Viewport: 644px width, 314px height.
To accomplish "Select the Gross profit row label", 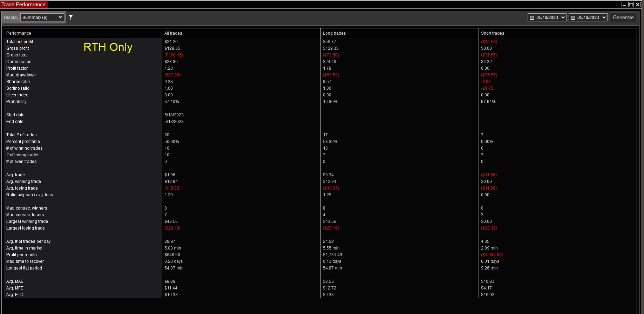I will pos(18,48).
